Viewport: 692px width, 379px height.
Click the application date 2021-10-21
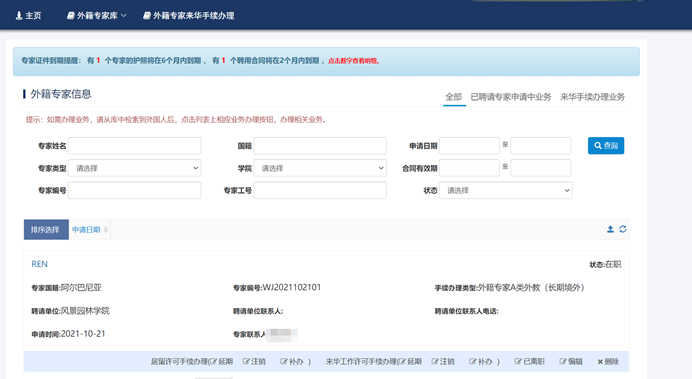point(83,334)
